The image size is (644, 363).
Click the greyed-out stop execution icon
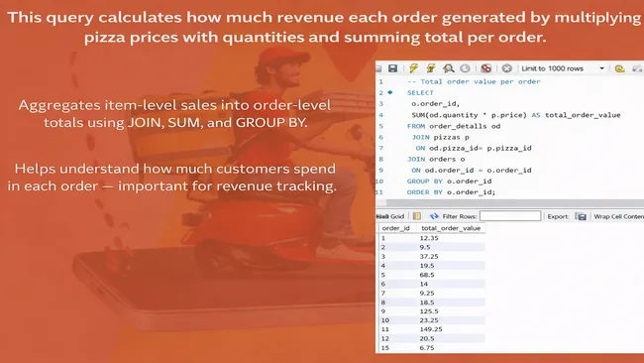pyautogui.click(x=465, y=68)
